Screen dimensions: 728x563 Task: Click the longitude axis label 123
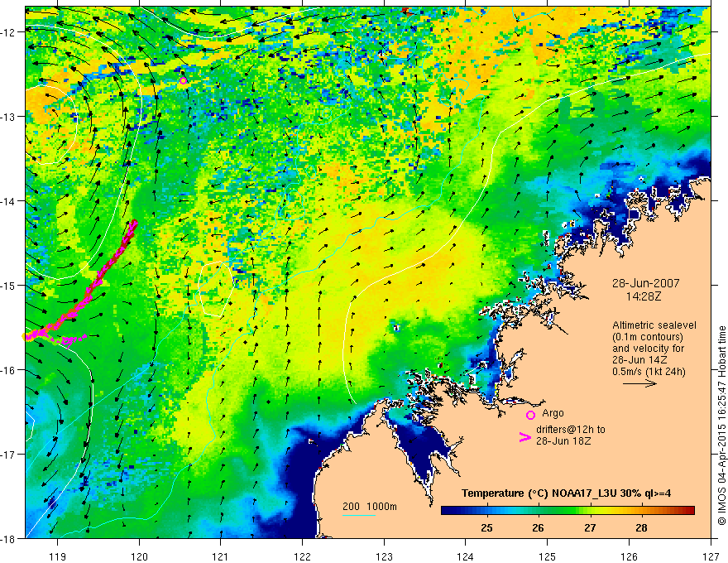(384, 556)
